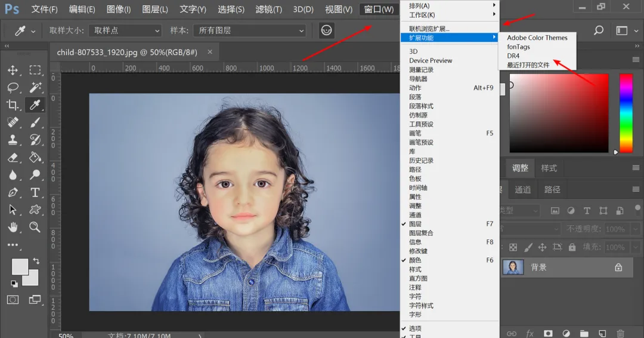
Task: Toggle the 图层 panel checkmark item
Action: point(450,224)
